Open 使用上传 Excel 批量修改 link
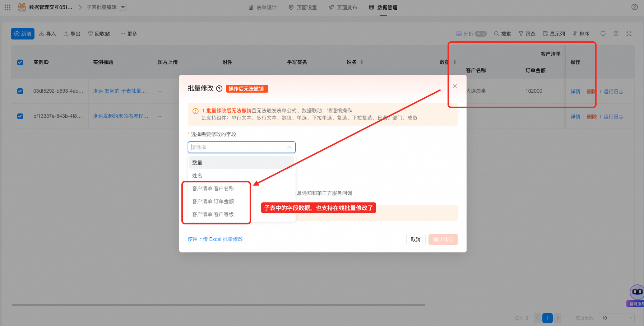The height and width of the screenshot is (326, 644). [215, 239]
